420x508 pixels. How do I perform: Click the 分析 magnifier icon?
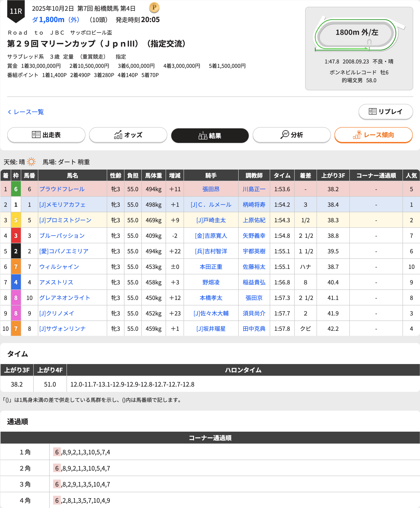coord(285,135)
